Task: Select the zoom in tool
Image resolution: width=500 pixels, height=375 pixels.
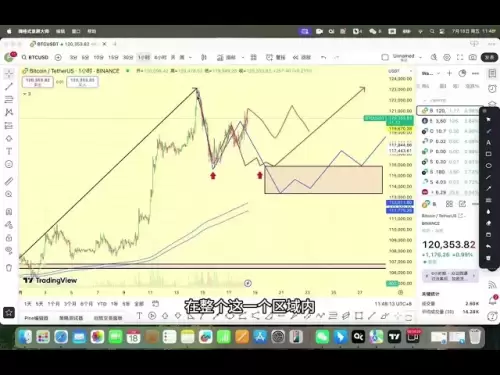Action: pos(9,194)
